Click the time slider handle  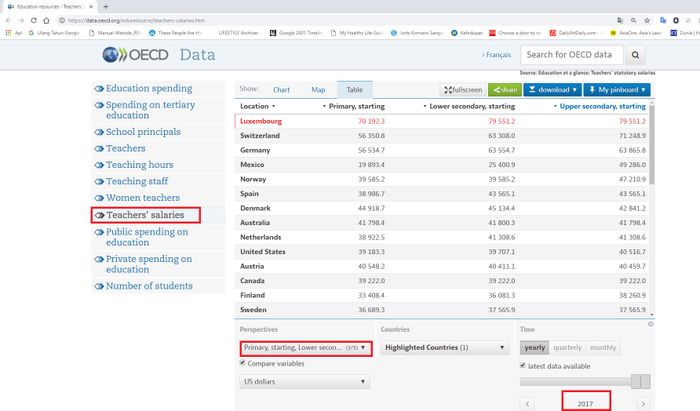click(x=641, y=382)
